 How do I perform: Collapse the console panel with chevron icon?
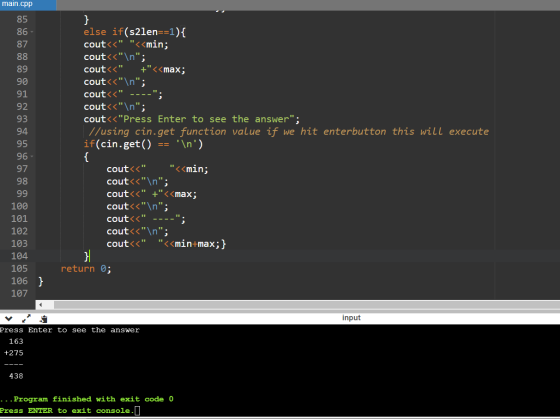point(9,319)
